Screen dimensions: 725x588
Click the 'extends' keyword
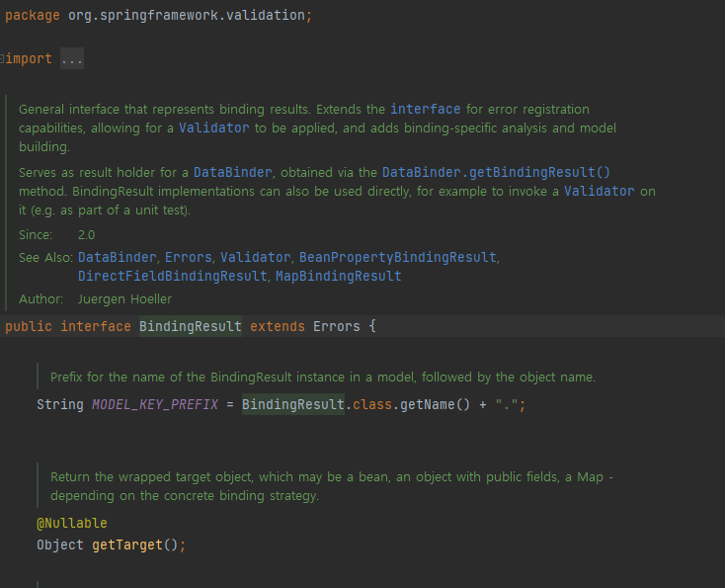[278, 327]
